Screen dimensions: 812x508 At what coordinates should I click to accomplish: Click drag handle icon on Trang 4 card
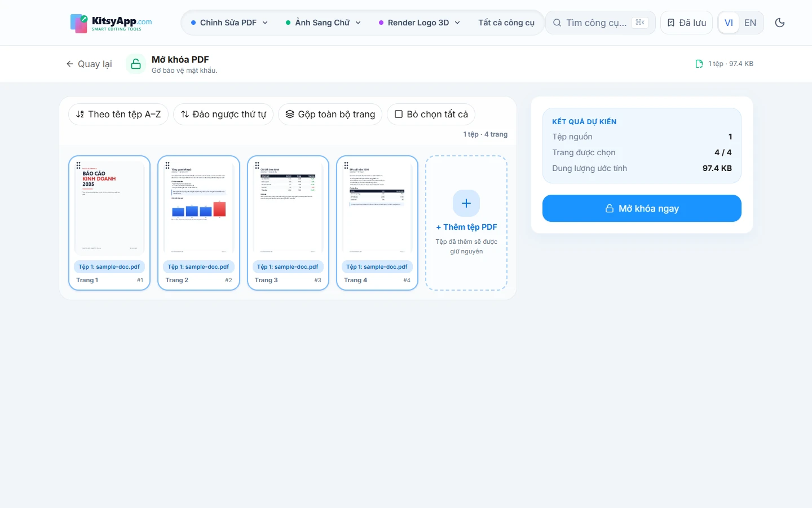[346, 165]
